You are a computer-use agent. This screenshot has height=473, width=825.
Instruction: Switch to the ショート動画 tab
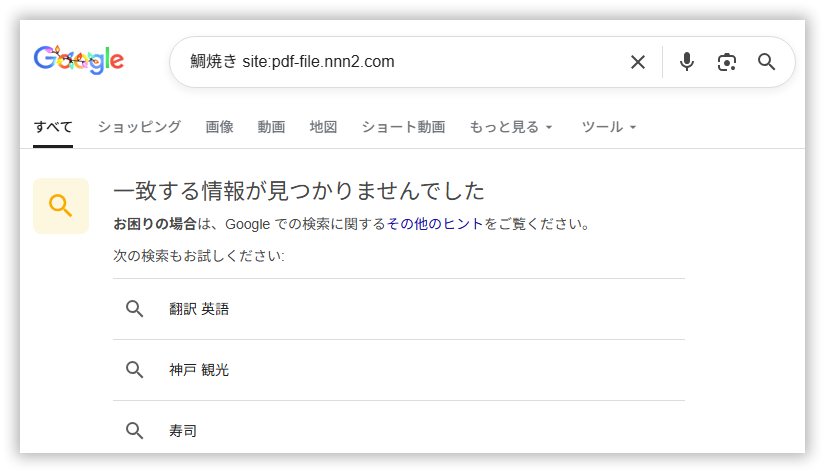click(x=403, y=127)
